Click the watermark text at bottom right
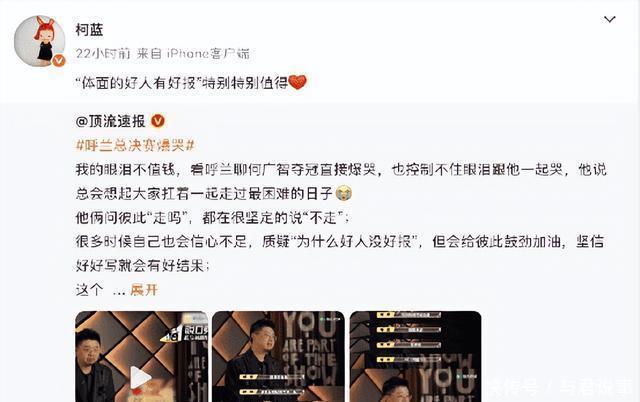Image resolution: width=640 pixels, height=402 pixels. (562, 386)
